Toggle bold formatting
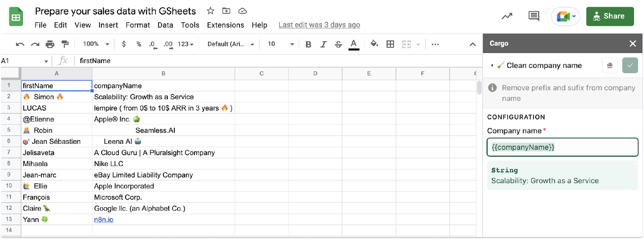Image resolution: width=644 pixels, height=239 pixels. click(308, 44)
